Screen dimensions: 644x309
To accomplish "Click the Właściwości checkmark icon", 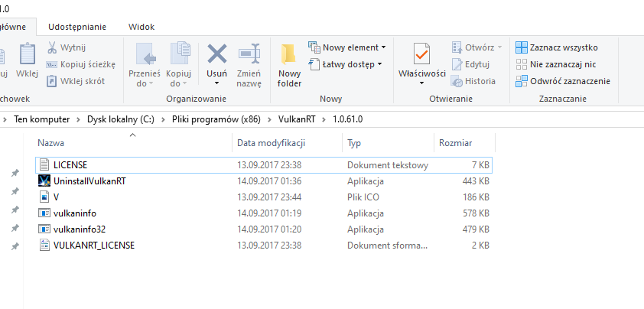I will 421,54.
